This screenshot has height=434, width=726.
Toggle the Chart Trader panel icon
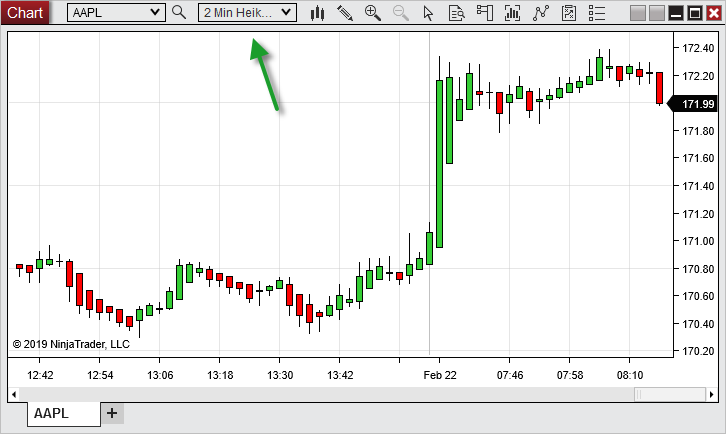[x=484, y=13]
